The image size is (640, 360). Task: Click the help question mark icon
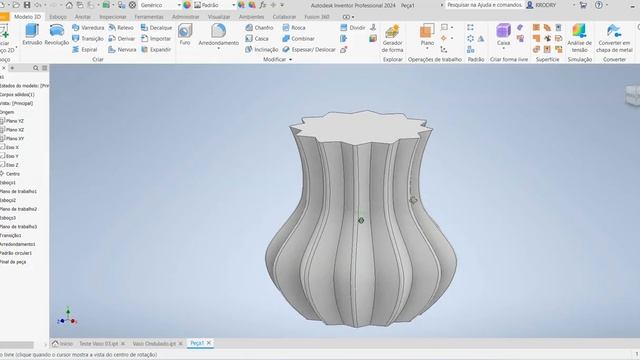coord(598,5)
